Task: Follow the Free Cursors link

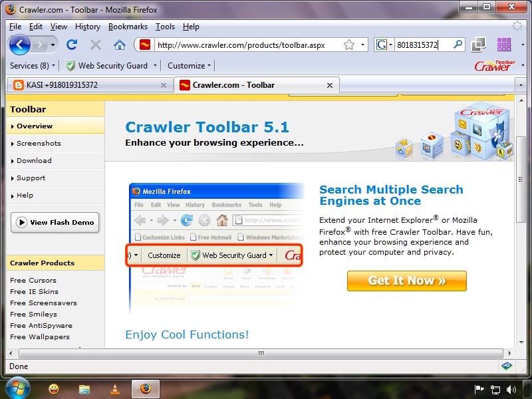Action: [33, 280]
